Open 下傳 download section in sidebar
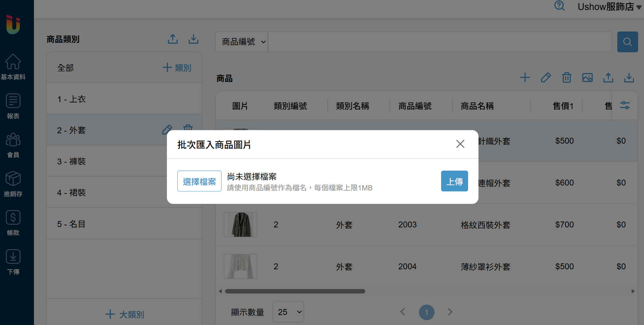 pos(13,262)
